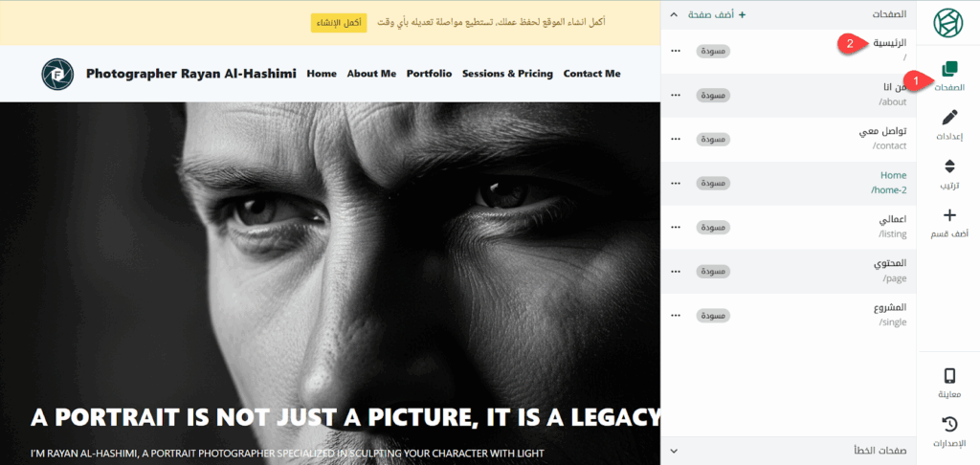Select the ترتيب (reorder) arrows icon
980x465 pixels.
[x=949, y=166]
